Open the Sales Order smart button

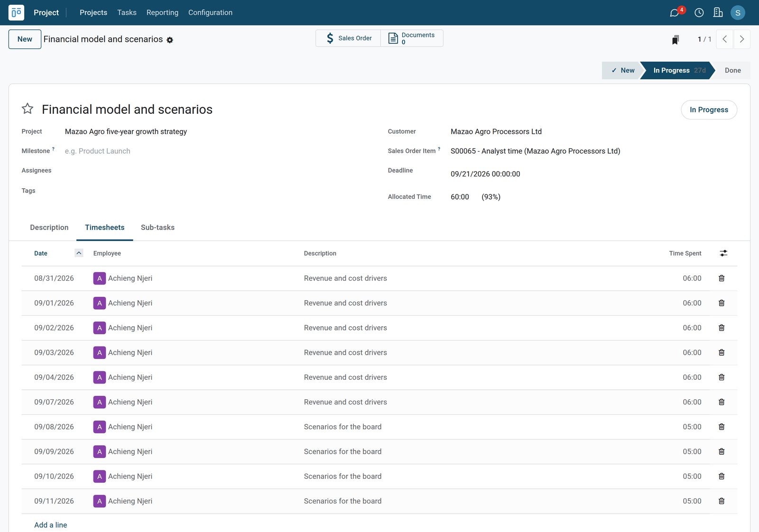(348, 38)
